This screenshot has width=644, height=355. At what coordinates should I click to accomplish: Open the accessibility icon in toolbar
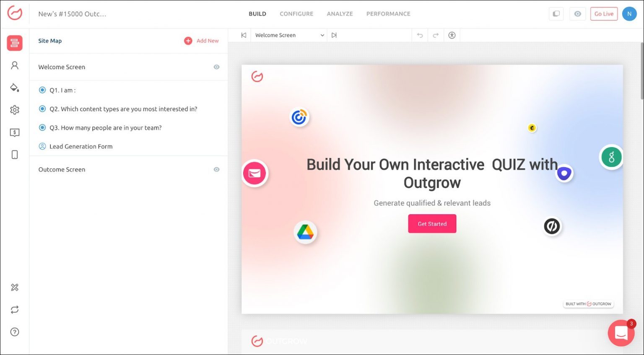[x=452, y=36]
